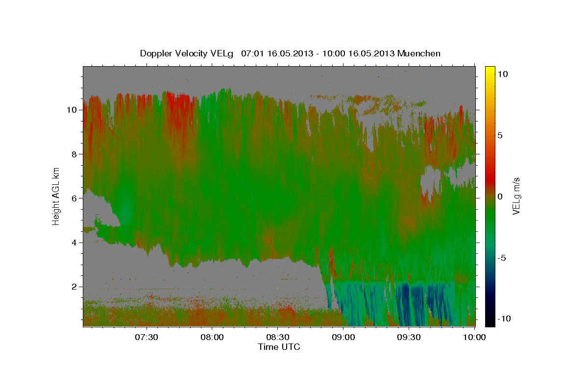
Task: Click the colorbar value -10
Action: (505, 318)
